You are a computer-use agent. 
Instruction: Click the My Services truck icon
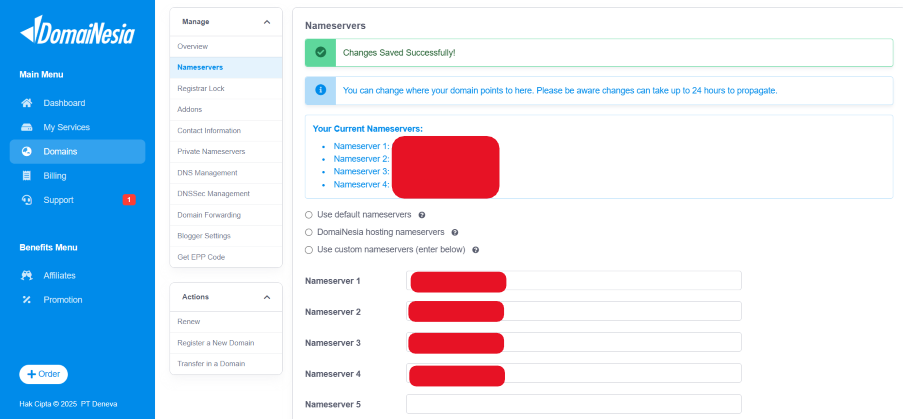pos(27,127)
